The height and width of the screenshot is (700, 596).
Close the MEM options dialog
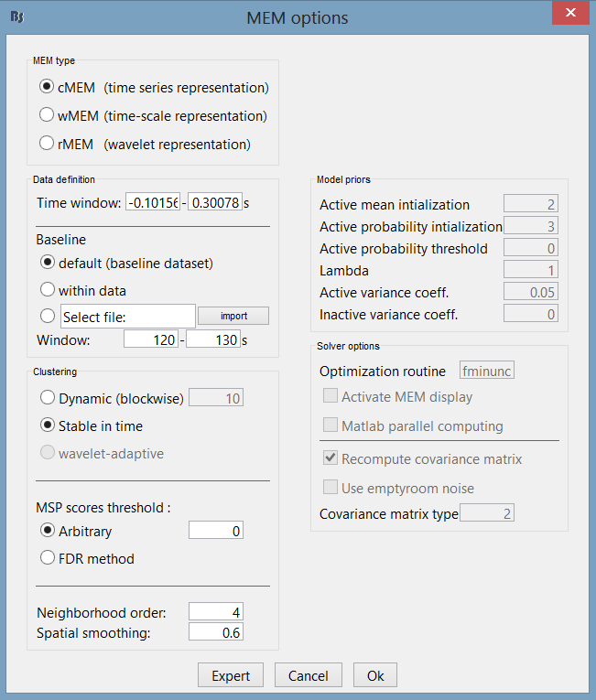570,14
